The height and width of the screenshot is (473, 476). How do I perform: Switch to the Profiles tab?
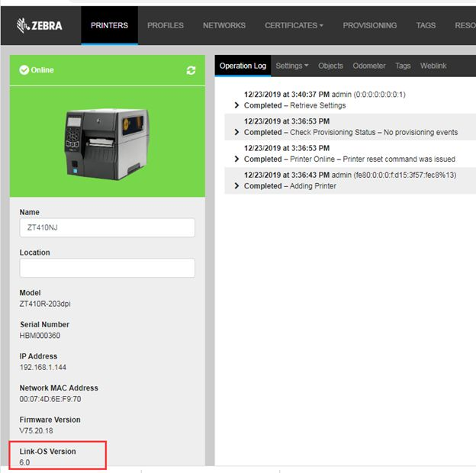pos(166,25)
